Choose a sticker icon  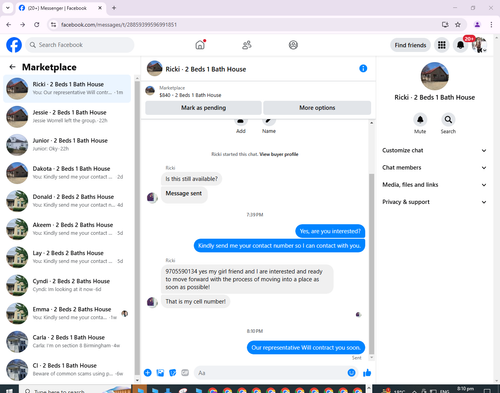173,373
